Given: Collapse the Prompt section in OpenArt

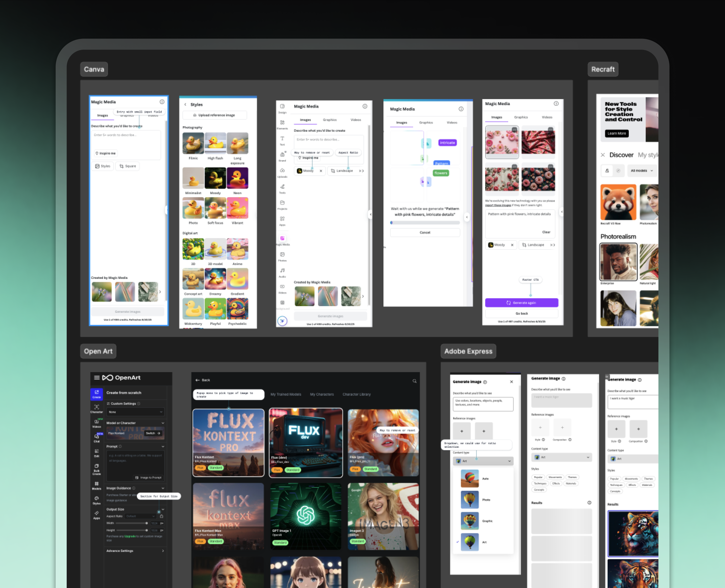Looking at the screenshot, I should click(163, 447).
